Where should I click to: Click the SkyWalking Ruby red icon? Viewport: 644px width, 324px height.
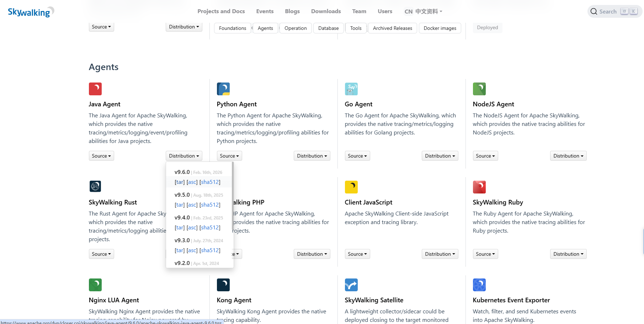click(x=479, y=187)
